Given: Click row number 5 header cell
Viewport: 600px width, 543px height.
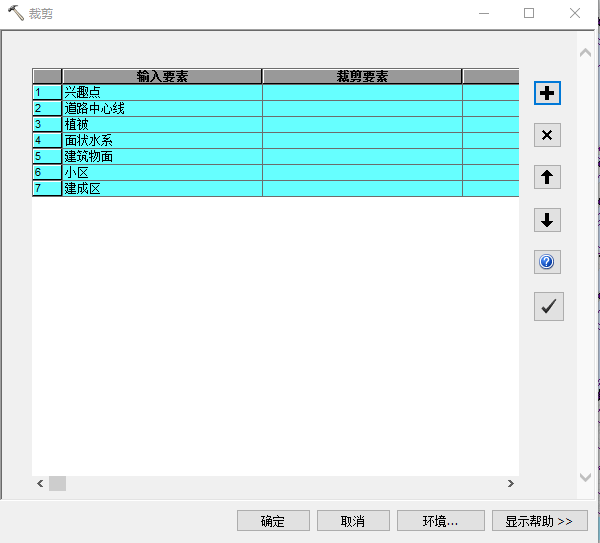Looking at the screenshot, I should click(x=47, y=157).
